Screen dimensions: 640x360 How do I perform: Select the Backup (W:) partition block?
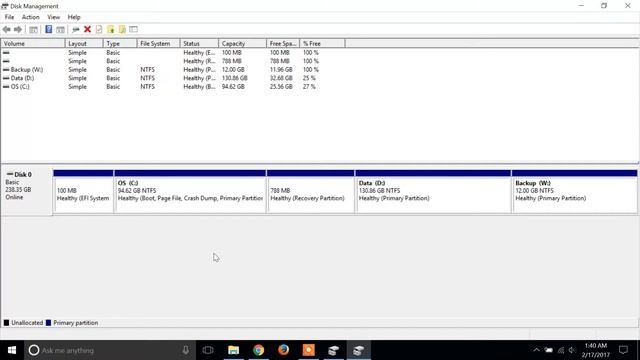575,191
